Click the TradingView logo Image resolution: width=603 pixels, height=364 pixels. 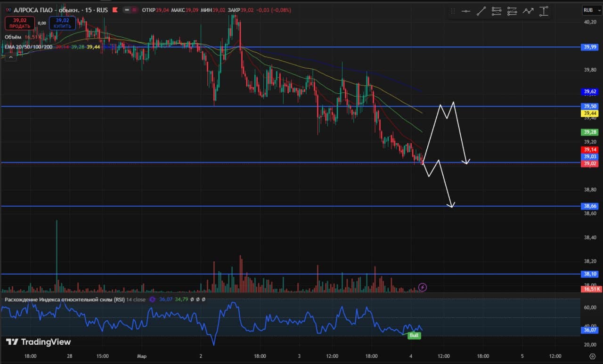(x=39, y=342)
